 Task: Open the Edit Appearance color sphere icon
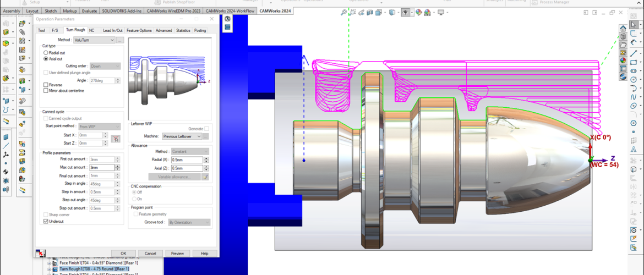click(x=419, y=13)
